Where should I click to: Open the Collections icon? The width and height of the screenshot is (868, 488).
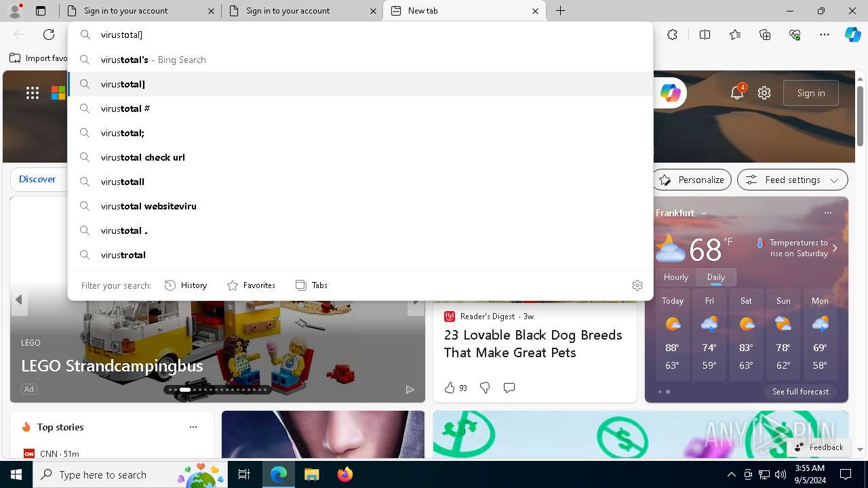click(x=765, y=35)
